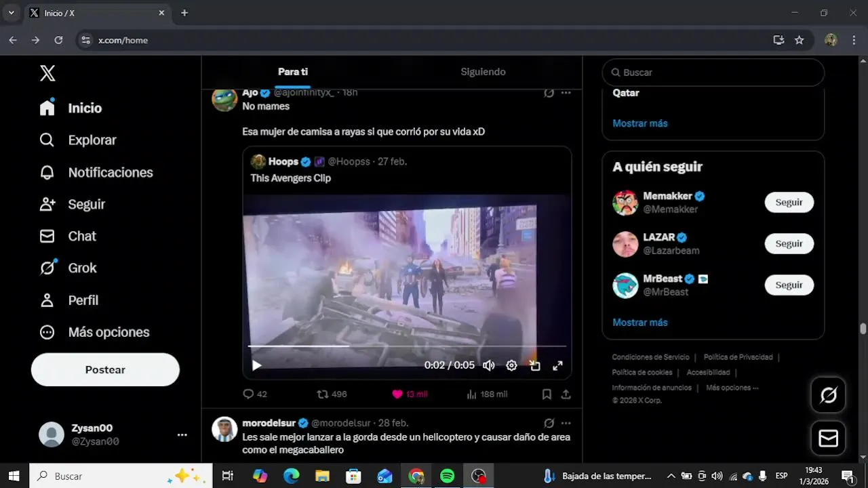868x488 pixels.
Task: View analytics showing 188 mil views
Action: click(x=487, y=394)
